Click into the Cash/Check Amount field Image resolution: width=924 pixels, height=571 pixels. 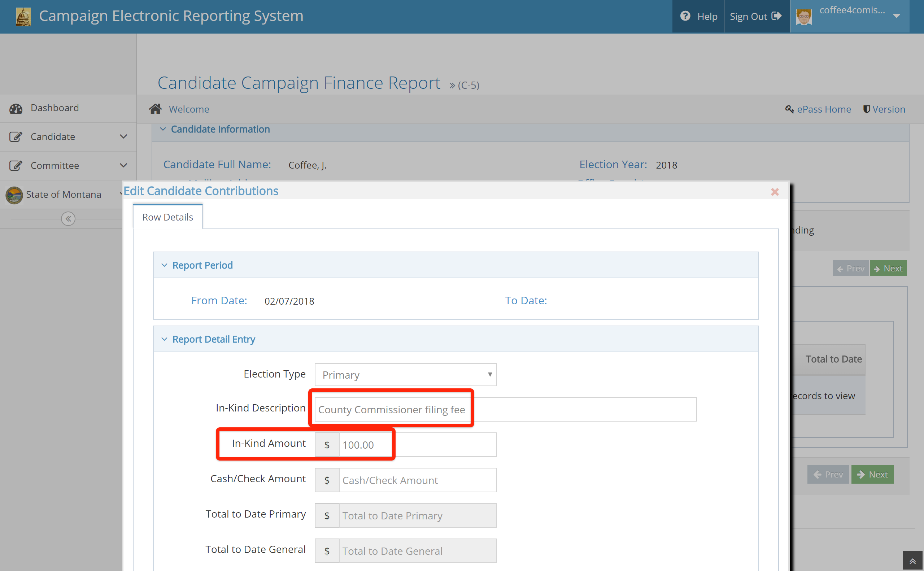coord(417,480)
